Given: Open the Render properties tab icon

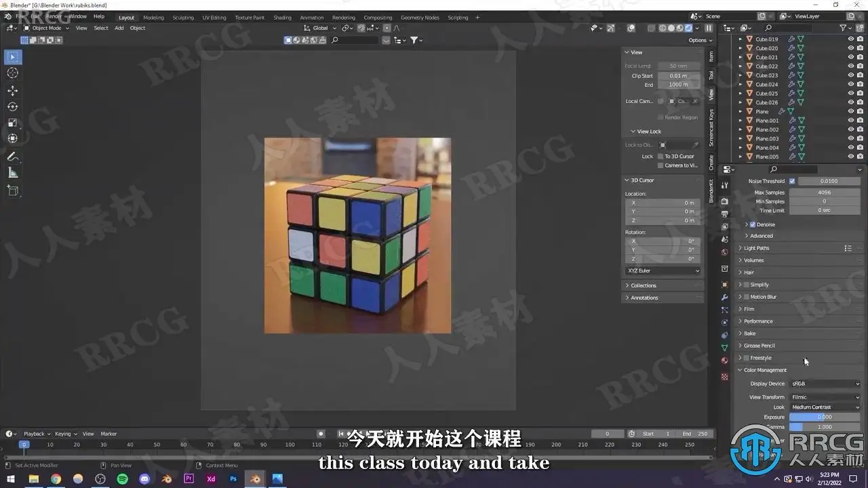Looking at the screenshot, I should click(x=724, y=201).
